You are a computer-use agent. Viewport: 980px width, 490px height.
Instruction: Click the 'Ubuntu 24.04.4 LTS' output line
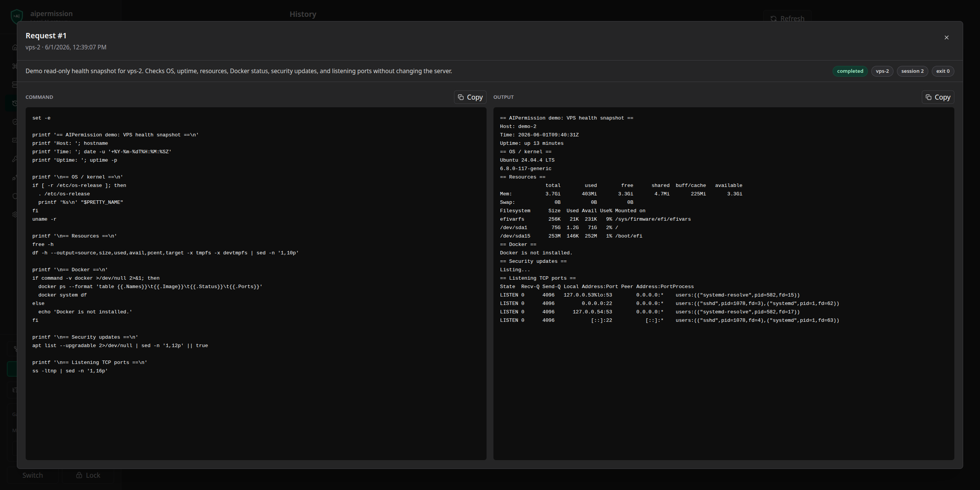coord(527,160)
